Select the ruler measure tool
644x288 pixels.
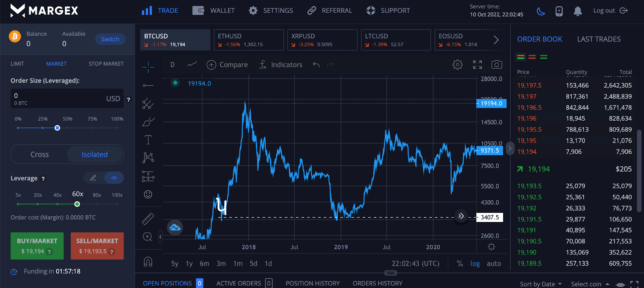148,218
